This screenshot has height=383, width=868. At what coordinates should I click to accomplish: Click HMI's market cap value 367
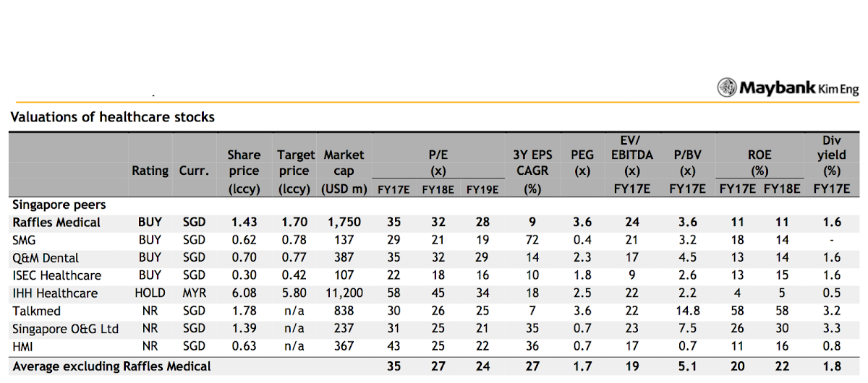point(344,347)
